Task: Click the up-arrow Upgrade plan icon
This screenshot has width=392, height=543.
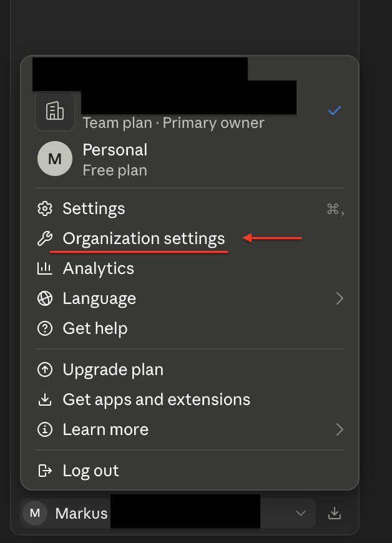Action: coord(45,369)
